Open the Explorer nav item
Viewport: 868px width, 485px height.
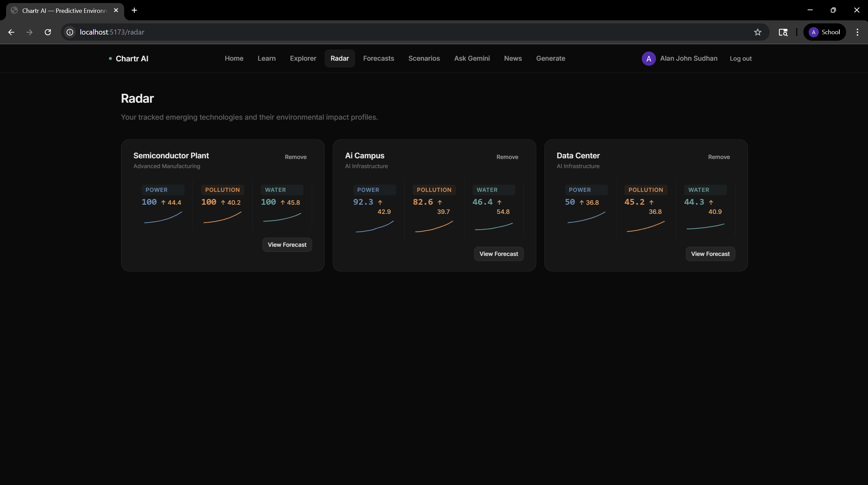tap(303, 58)
